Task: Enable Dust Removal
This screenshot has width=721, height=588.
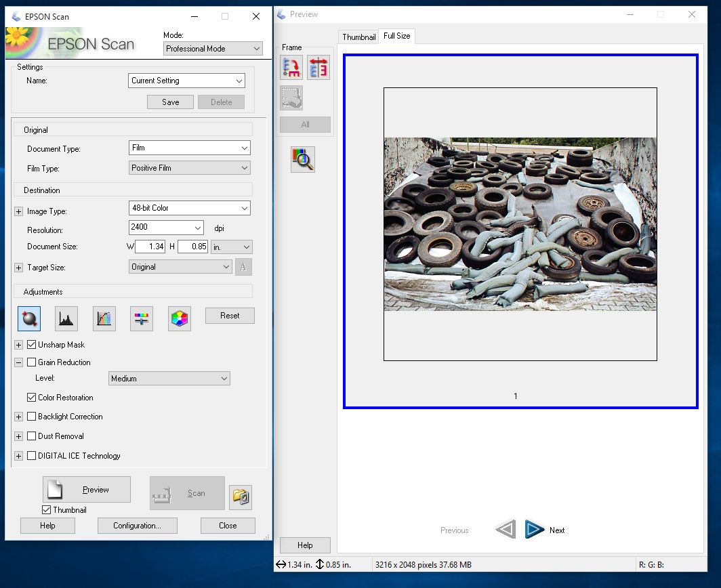Action: click(x=31, y=436)
